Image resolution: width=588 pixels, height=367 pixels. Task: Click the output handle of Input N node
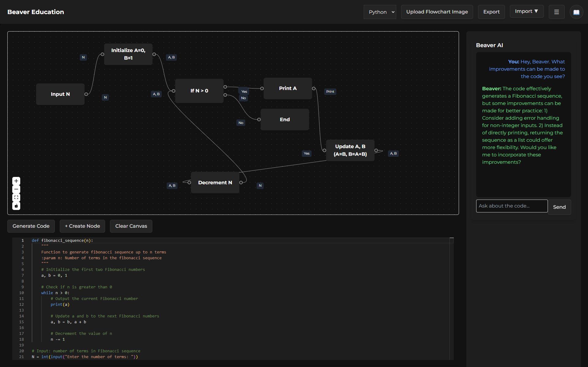coord(86,94)
